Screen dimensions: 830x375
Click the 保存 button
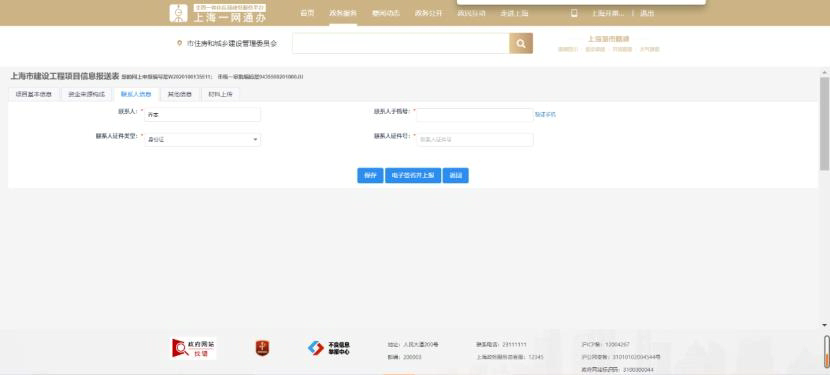point(370,176)
